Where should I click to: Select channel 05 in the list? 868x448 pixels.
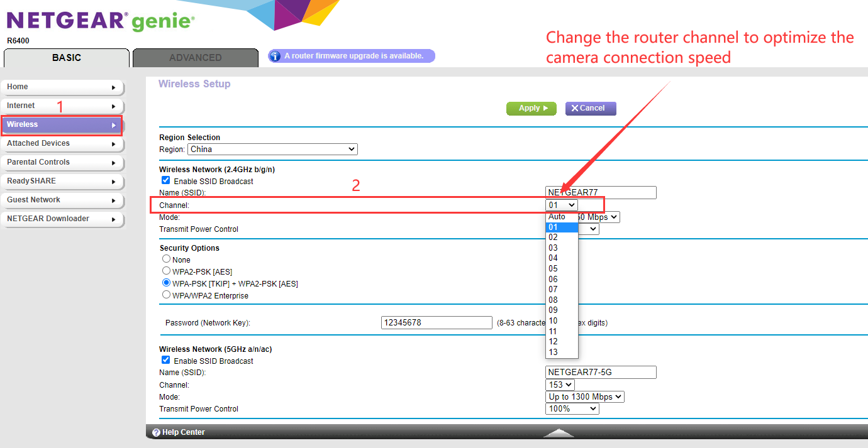(x=562, y=269)
